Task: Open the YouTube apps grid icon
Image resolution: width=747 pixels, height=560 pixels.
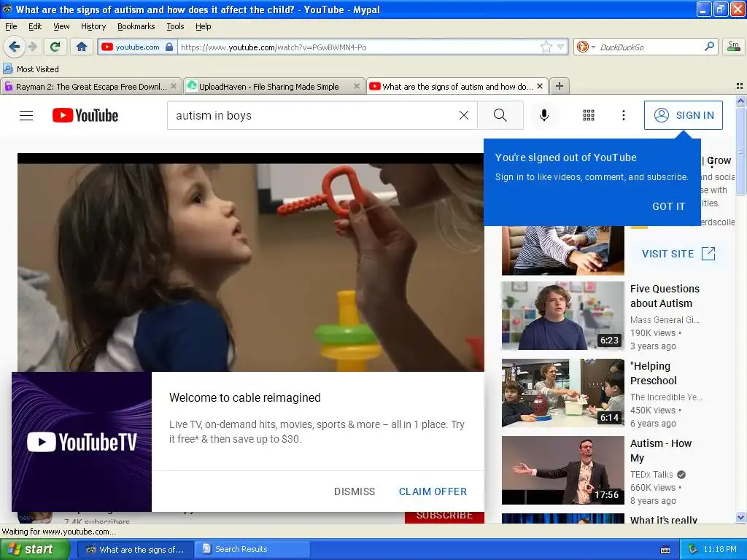Action: (x=589, y=115)
